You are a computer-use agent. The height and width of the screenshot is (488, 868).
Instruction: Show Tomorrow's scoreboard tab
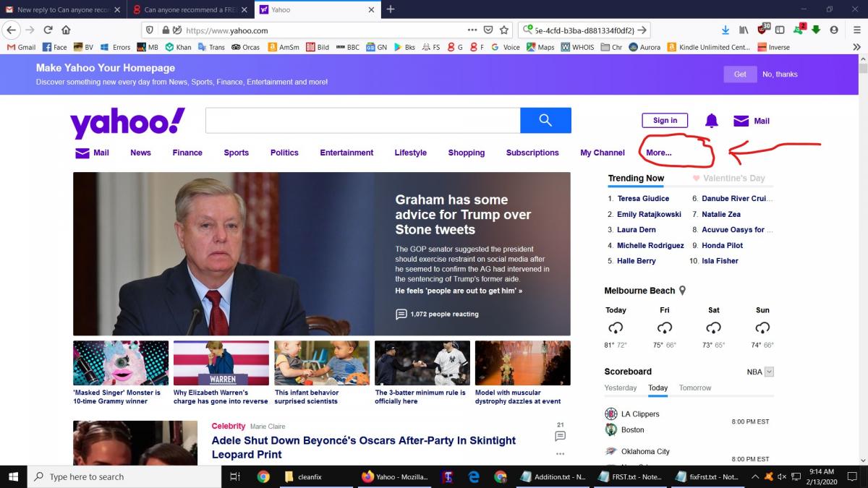[x=695, y=388]
